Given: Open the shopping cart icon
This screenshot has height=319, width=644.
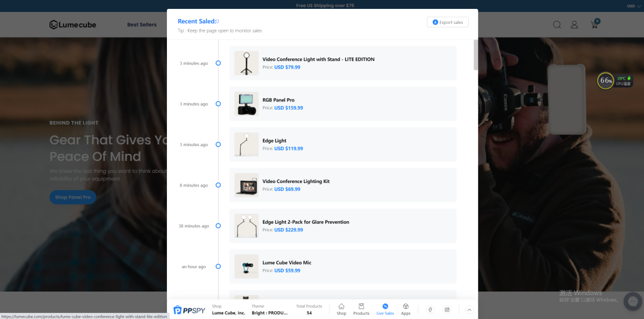Looking at the screenshot, I should point(595,24).
